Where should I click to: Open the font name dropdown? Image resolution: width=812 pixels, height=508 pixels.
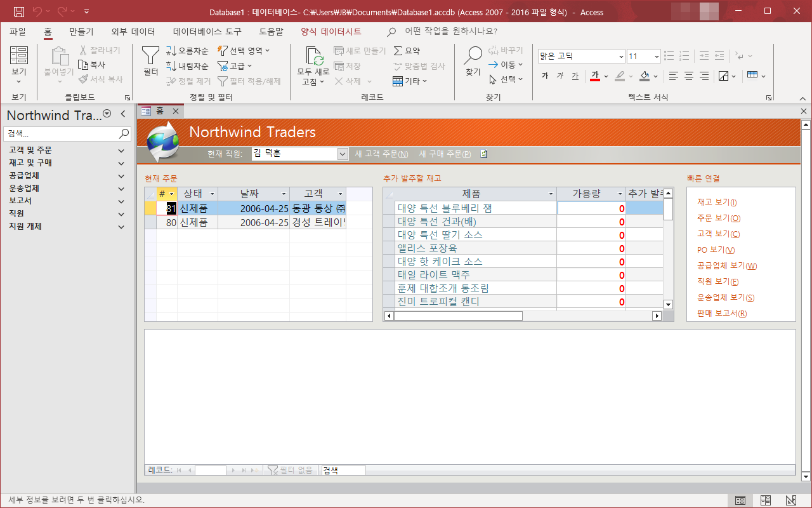[621, 57]
